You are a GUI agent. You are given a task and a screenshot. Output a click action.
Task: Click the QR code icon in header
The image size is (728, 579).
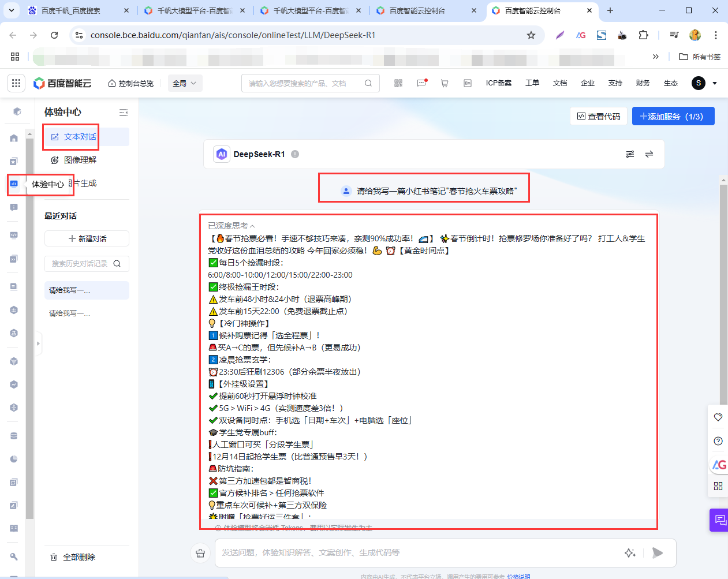pos(398,83)
